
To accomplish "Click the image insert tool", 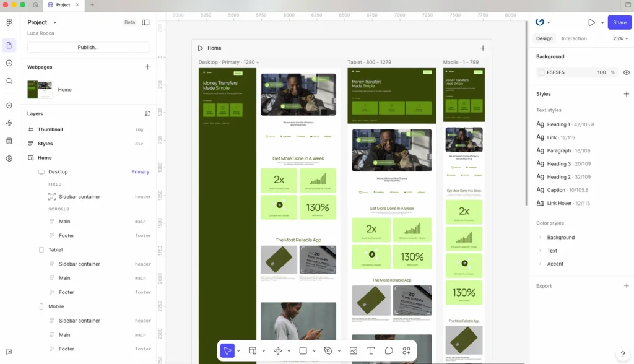I will 354,350.
